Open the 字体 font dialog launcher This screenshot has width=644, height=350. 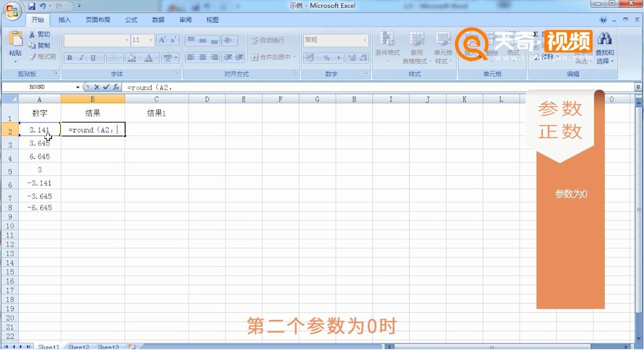coord(176,73)
